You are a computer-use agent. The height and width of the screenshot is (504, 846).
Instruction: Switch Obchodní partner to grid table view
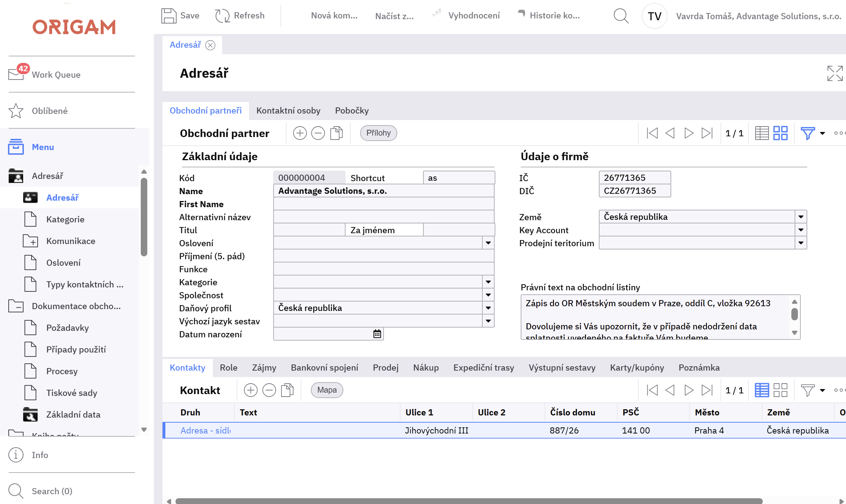pos(762,133)
